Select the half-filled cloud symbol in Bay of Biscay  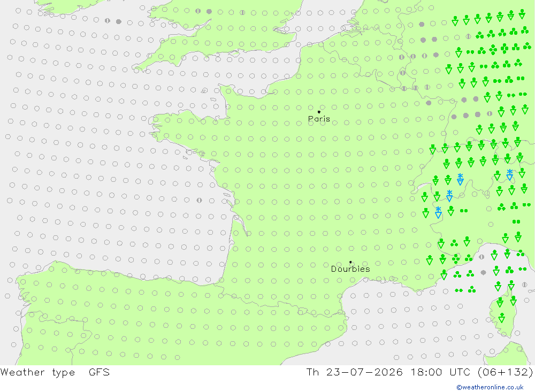199,200
